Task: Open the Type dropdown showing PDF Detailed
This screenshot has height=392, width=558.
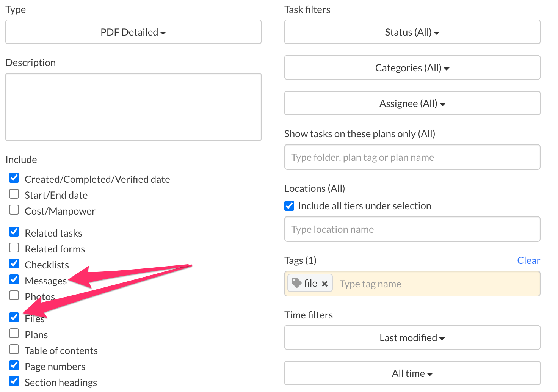Action: pyautogui.click(x=133, y=32)
